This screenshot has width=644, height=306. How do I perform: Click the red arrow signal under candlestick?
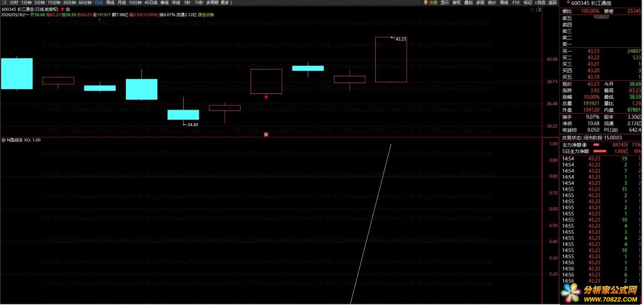[266, 97]
